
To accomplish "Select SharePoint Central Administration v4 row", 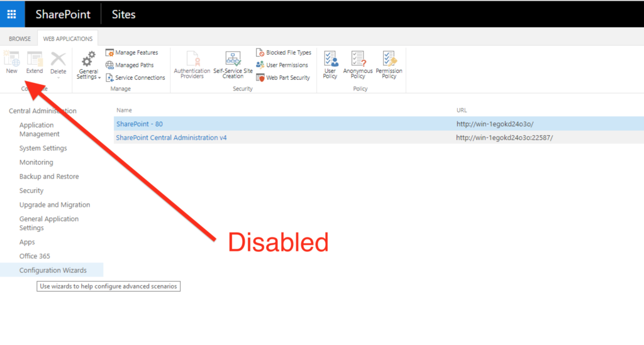I will pos(379,138).
